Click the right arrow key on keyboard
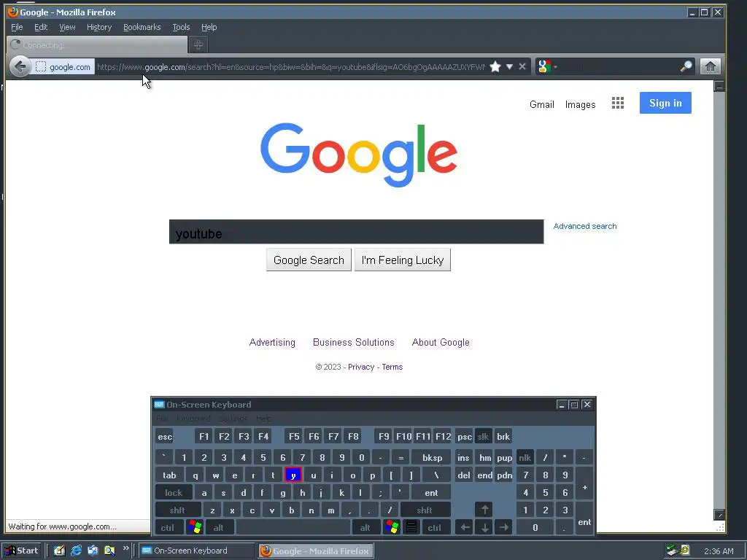This screenshot has width=747, height=560. (503, 528)
